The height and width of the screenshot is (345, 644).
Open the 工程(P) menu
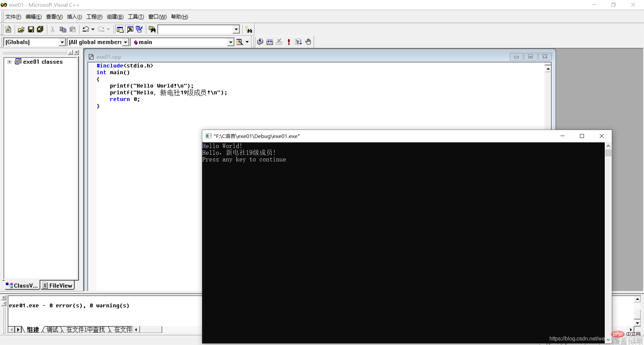[x=94, y=16]
